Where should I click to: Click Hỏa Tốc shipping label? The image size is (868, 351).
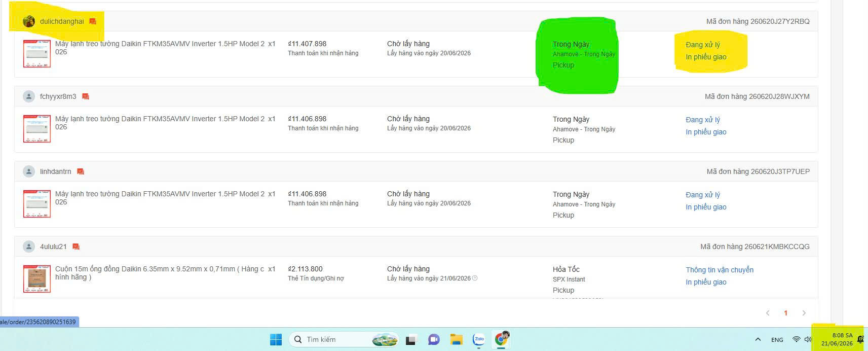[x=566, y=269]
